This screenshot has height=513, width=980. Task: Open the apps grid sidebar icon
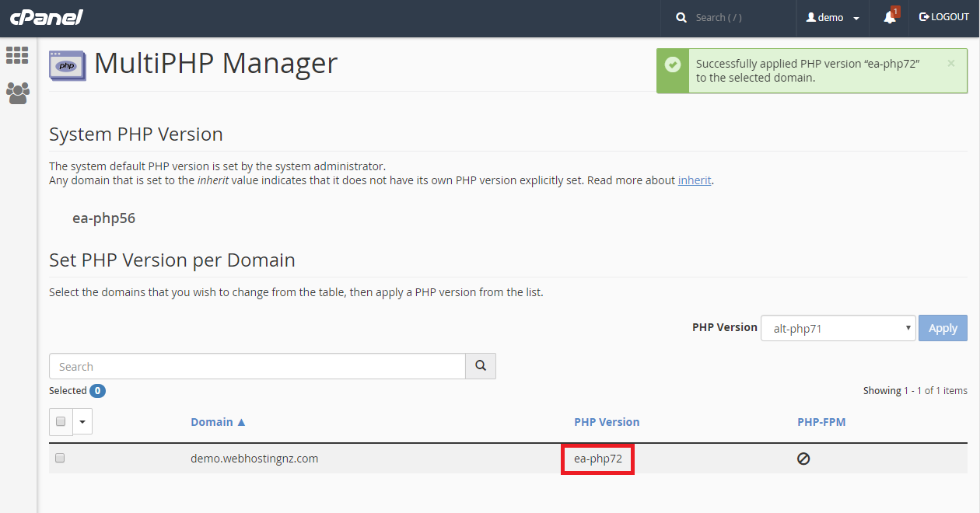pyautogui.click(x=17, y=55)
